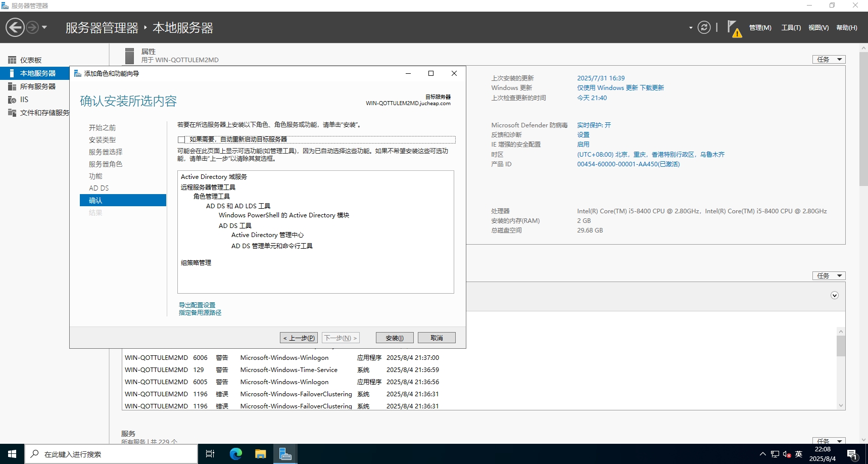Click the product ID activation link

(x=629, y=164)
